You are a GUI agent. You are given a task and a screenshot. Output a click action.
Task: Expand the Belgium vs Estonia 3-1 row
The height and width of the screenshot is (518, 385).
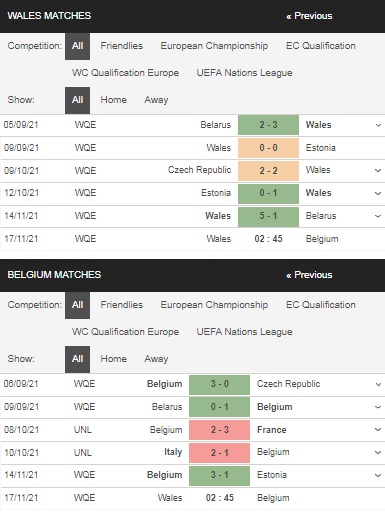pyautogui.click(x=378, y=475)
